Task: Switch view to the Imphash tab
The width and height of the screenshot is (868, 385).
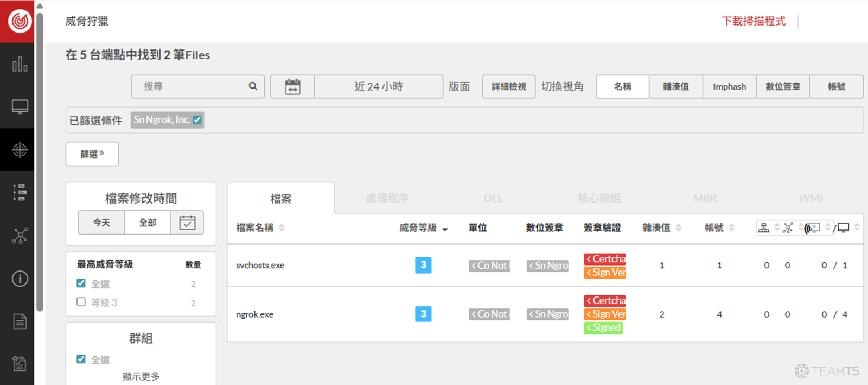Action: 729,87
